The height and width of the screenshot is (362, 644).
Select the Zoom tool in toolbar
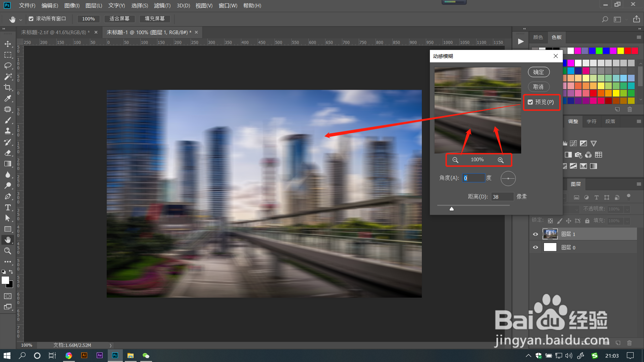(x=8, y=251)
